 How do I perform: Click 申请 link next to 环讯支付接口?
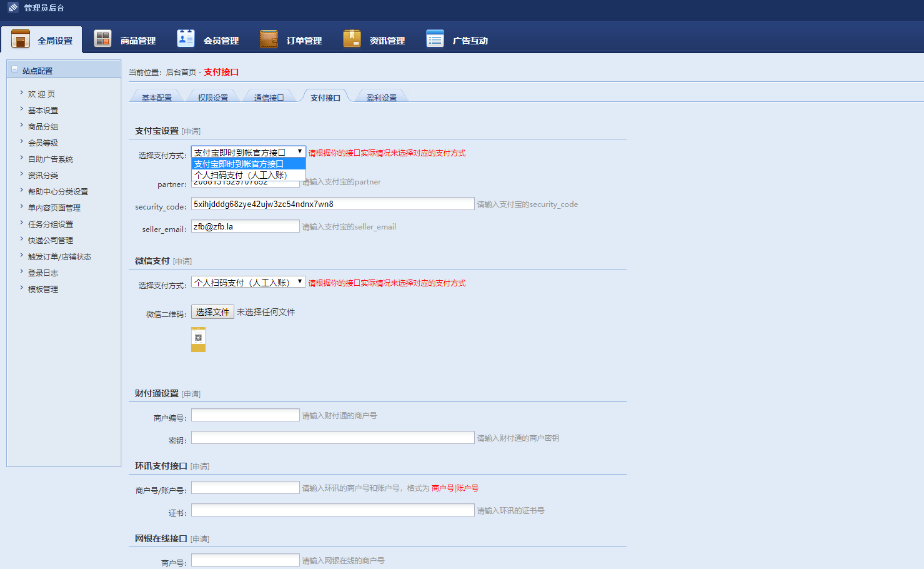pos(200,466)
